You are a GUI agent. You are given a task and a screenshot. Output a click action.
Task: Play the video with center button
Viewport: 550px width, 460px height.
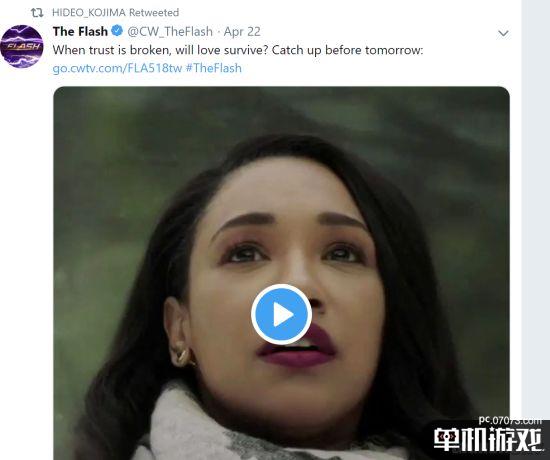[281, 314]
